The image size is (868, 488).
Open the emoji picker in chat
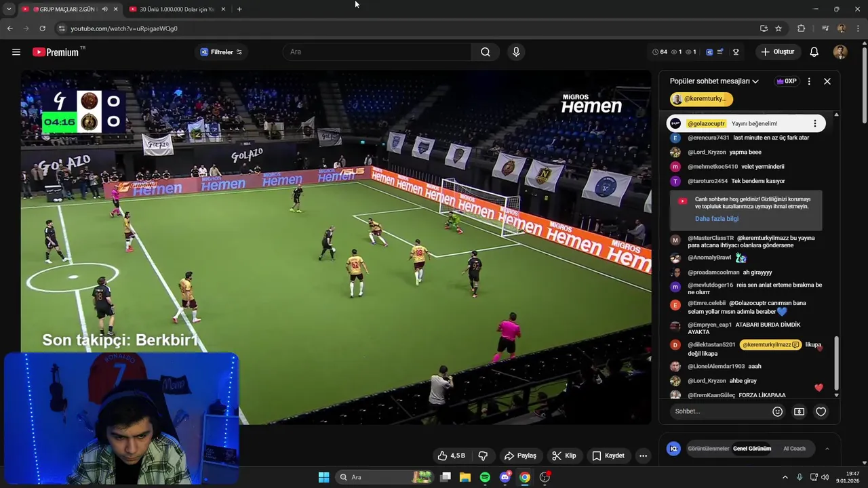[778, 411]
